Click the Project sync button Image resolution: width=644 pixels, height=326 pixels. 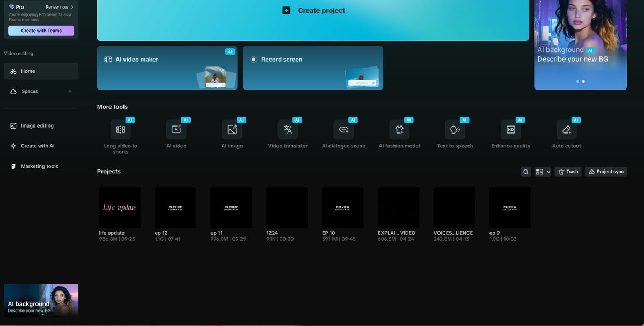click(x=606, y=172)
